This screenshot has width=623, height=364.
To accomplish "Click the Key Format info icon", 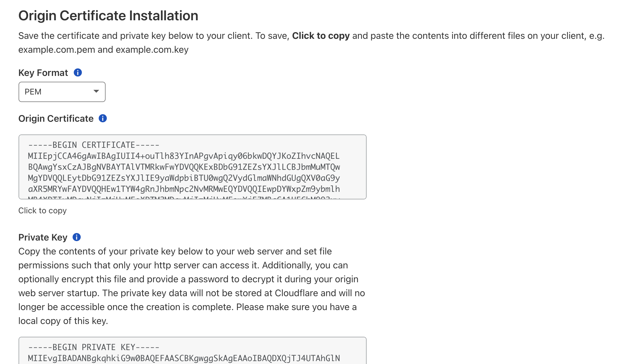I will [78, 72].
